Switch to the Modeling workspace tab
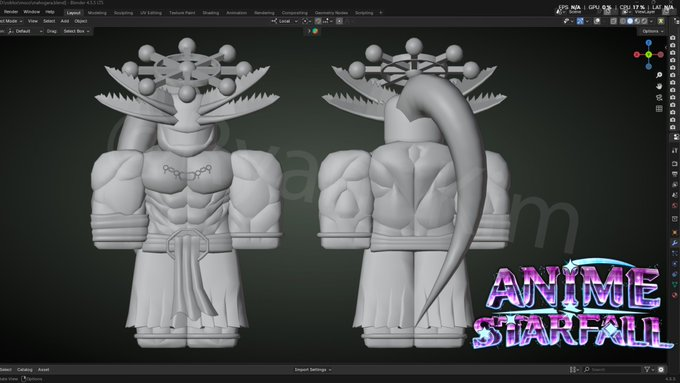Image resolution: width=680 pixels, height=383 pixels. (97, 13)
